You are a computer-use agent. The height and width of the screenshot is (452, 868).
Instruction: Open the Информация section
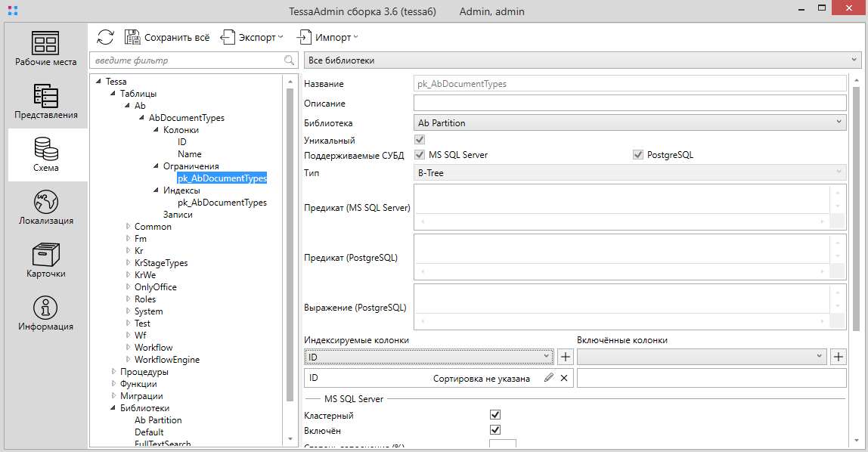[46, 314]
